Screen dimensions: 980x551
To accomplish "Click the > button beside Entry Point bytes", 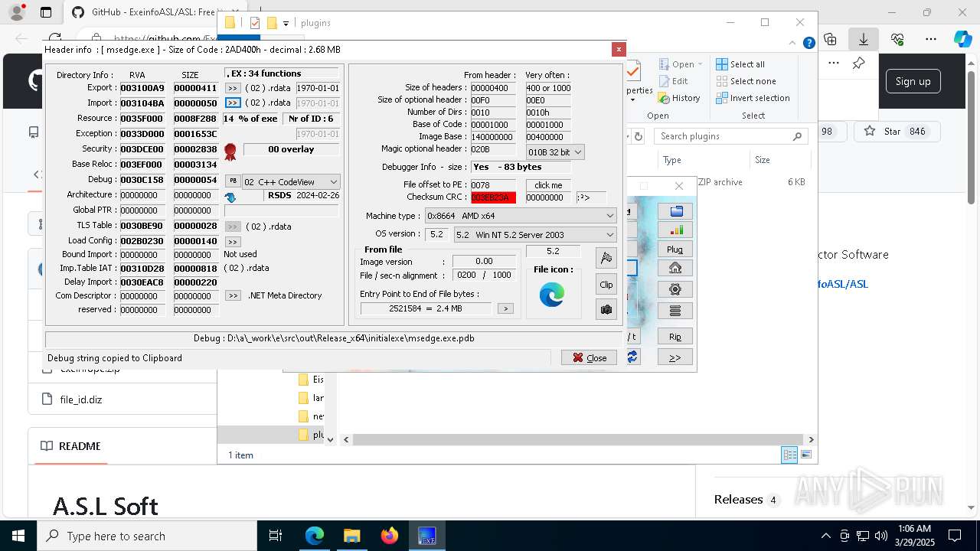I will coord(505,308).
